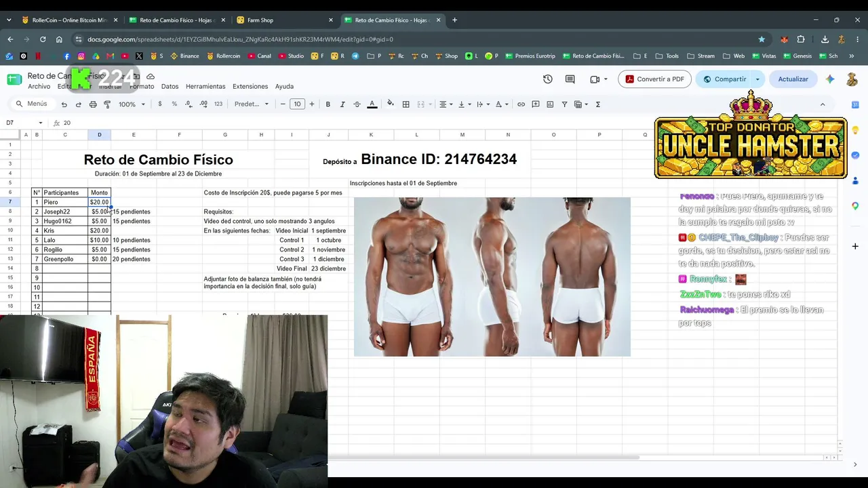Viewport: 868px width, 488px height.
Task: Expand horizontal alignment options
Action: [x=445, y=104]
